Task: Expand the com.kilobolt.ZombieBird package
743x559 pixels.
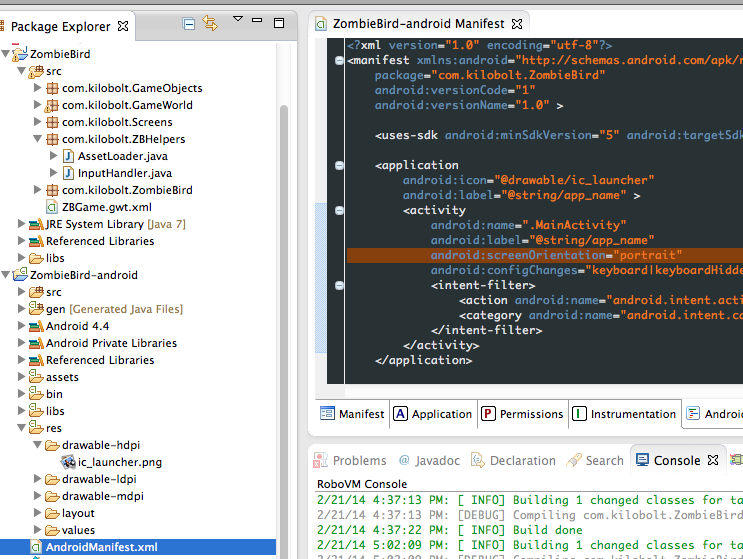Action: pos(37,189)
